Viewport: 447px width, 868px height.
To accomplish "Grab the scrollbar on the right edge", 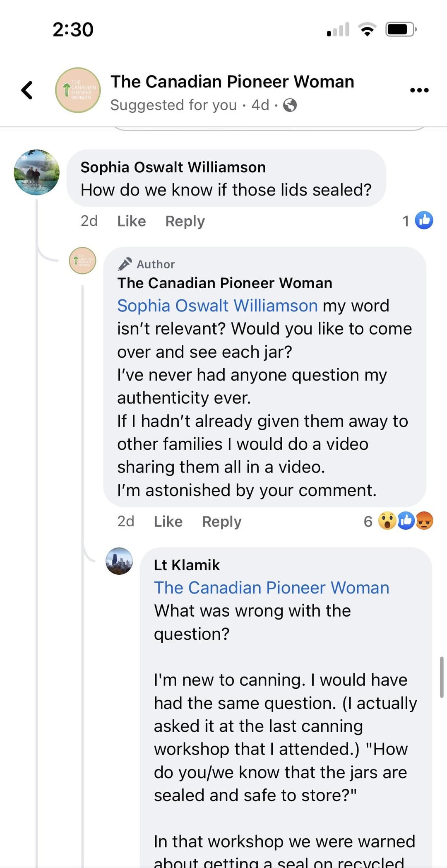I will coord(442,677).
